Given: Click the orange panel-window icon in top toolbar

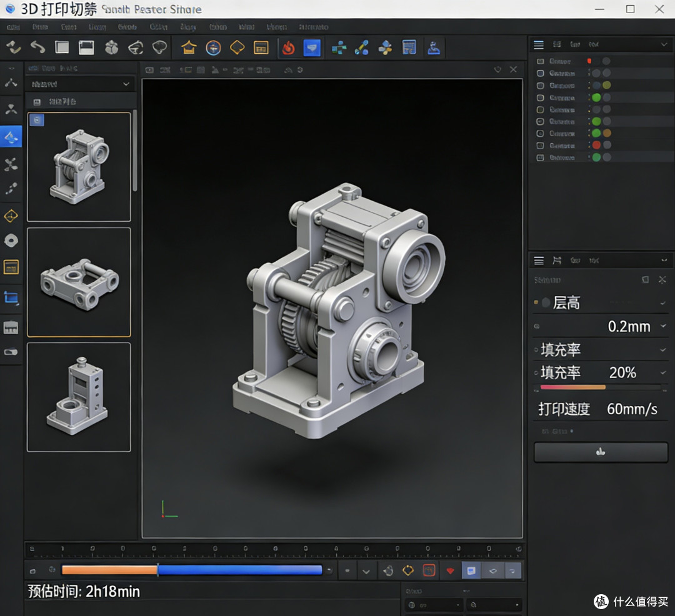Looking at the screenshot, I should (x=261, y=47).
